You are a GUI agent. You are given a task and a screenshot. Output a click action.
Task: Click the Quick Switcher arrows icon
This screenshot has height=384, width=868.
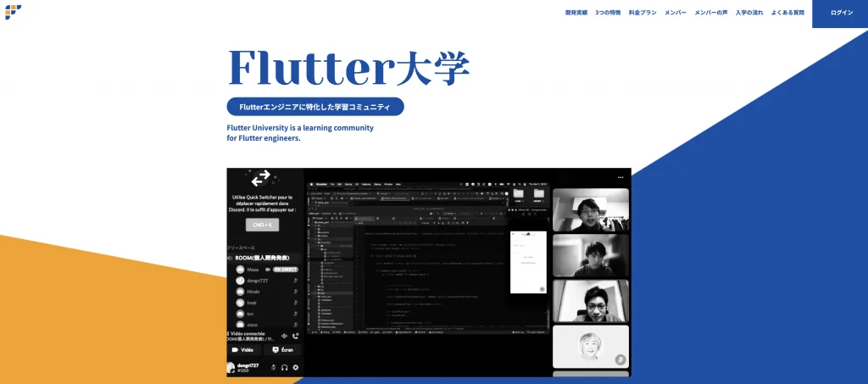coord(261,178)
